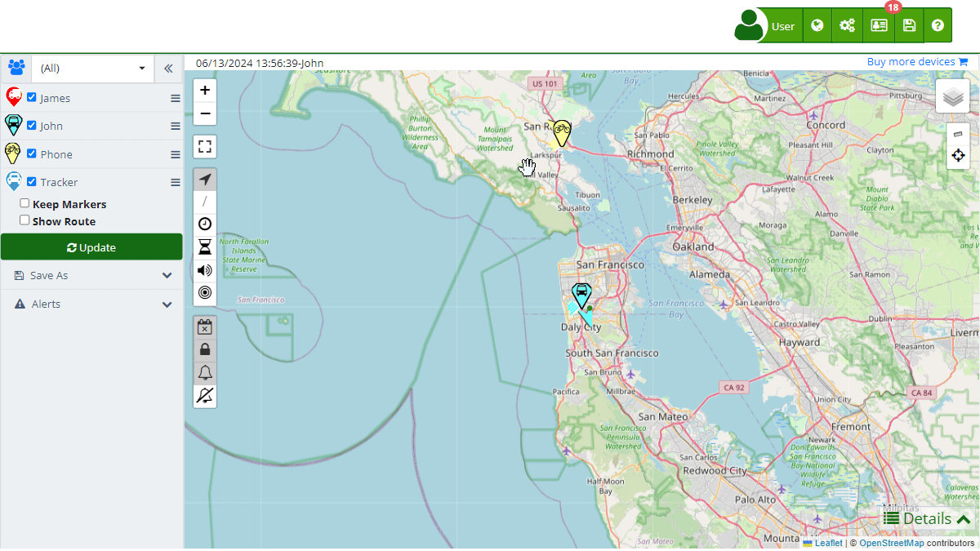Open the (All) group dropdown
980x551 pixels.
pyautogui.click(x=92, y=69)
